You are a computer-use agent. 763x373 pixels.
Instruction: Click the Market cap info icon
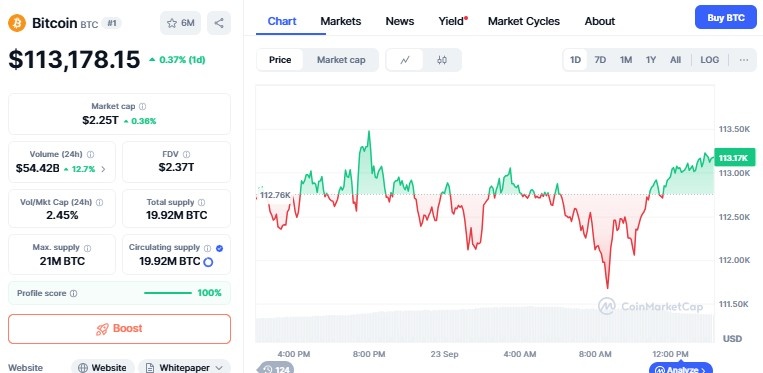point(142,107)
